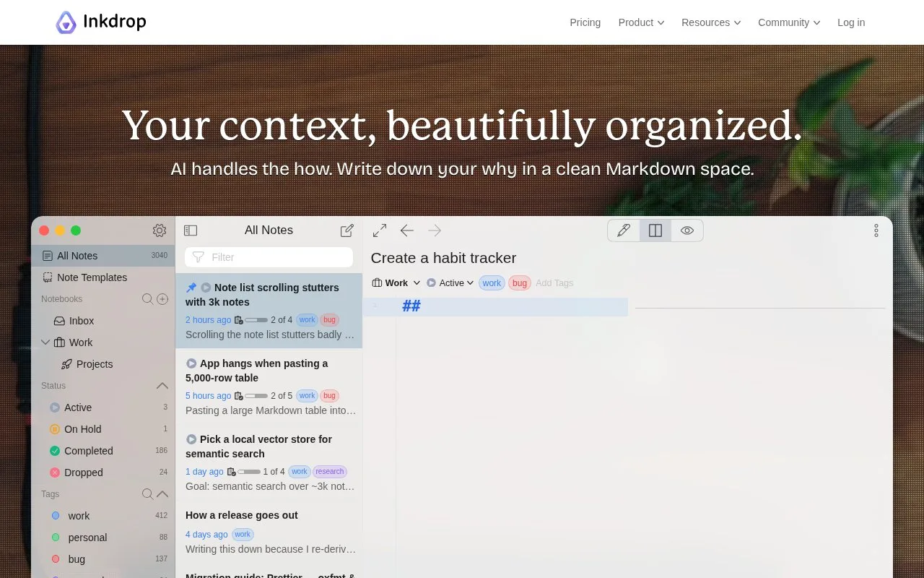Switch to preview mode (eye)

[687, 230]
